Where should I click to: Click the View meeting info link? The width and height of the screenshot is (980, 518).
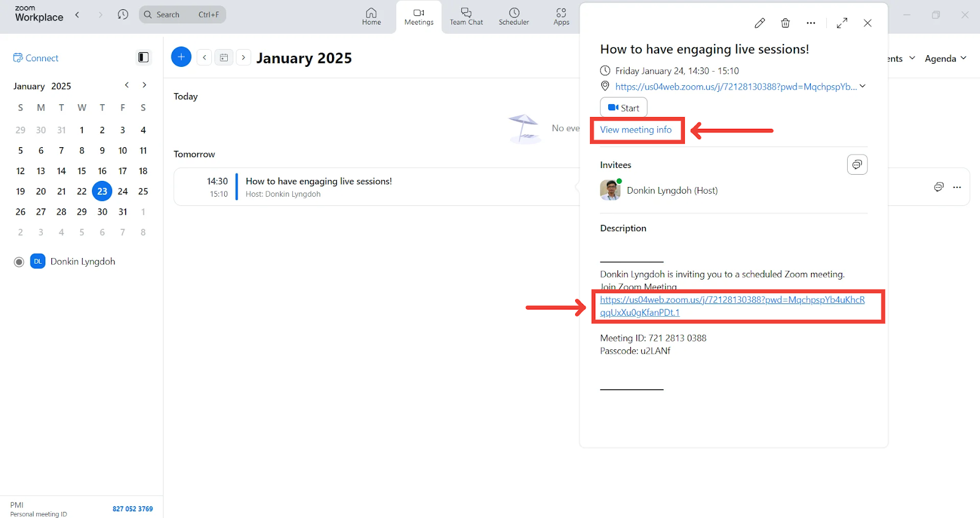(636, 130)
